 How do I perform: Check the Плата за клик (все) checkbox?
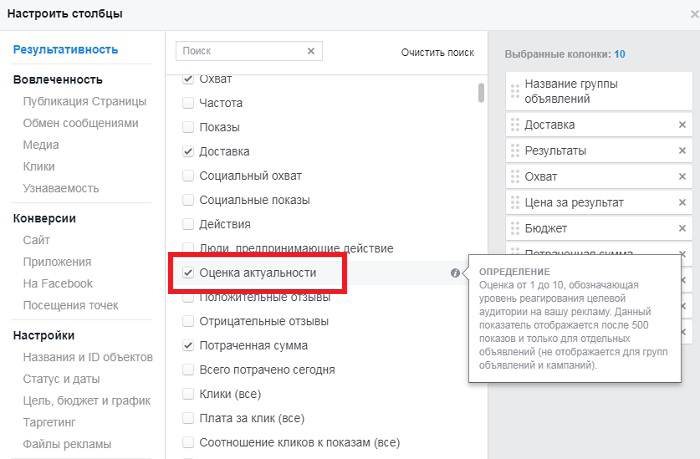(188, 418)
